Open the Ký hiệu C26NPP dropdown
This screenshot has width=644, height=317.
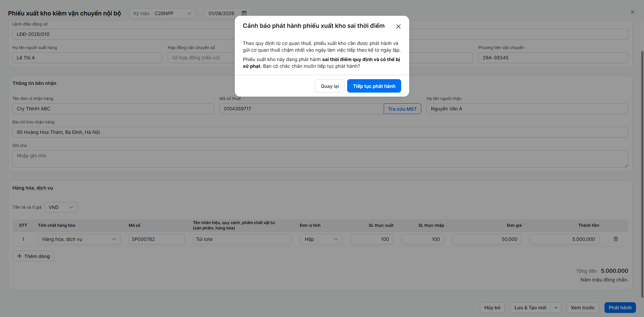(163, 13)
